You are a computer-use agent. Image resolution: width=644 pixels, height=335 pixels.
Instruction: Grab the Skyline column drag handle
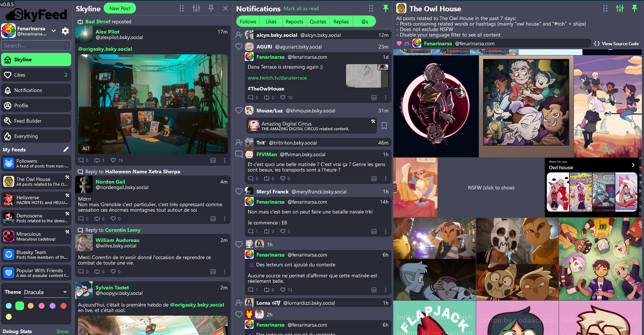pos(182,8)
